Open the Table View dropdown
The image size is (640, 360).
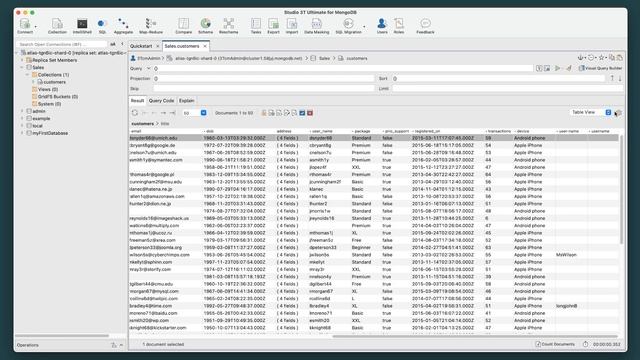point(591,112)
